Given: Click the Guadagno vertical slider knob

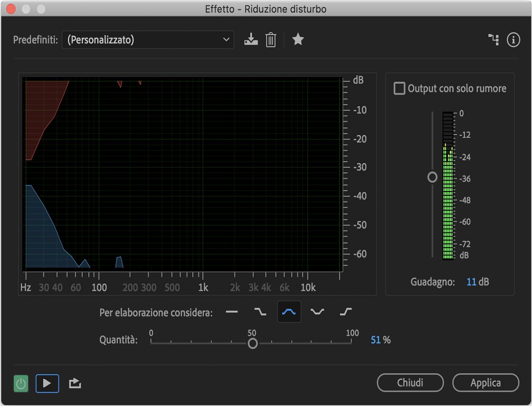Looking at the screenshot, I should click(432, 177).
